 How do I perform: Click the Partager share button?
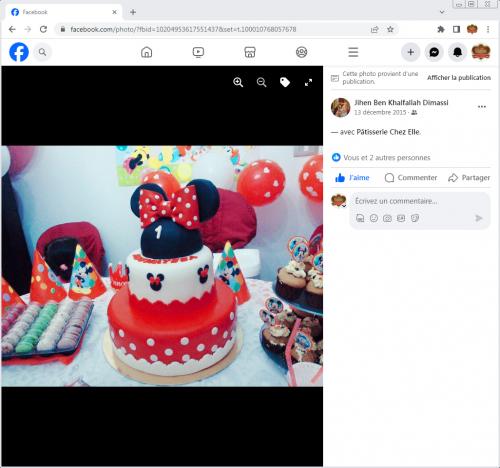pyautogui.click(x=469, y=178)
